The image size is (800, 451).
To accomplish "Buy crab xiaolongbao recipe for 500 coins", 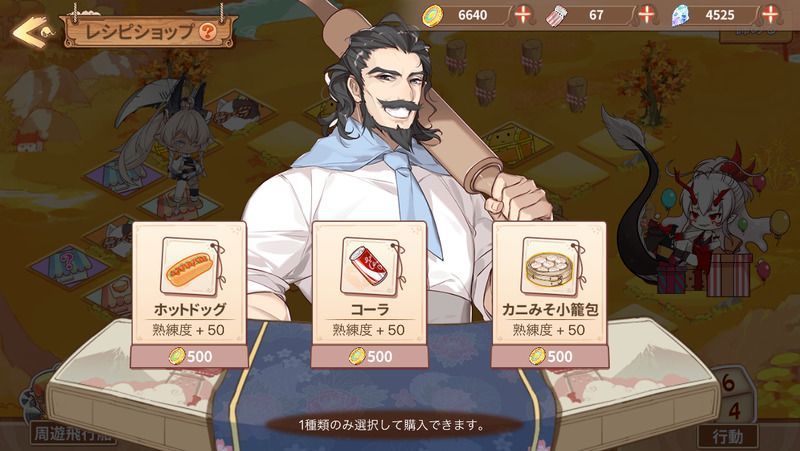I will pos(549,357).
